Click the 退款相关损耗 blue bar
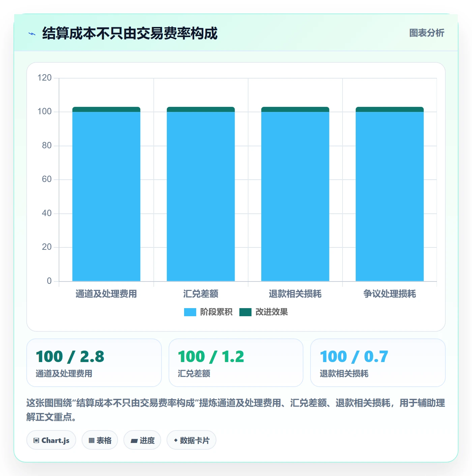 click(x=295, y=196)
